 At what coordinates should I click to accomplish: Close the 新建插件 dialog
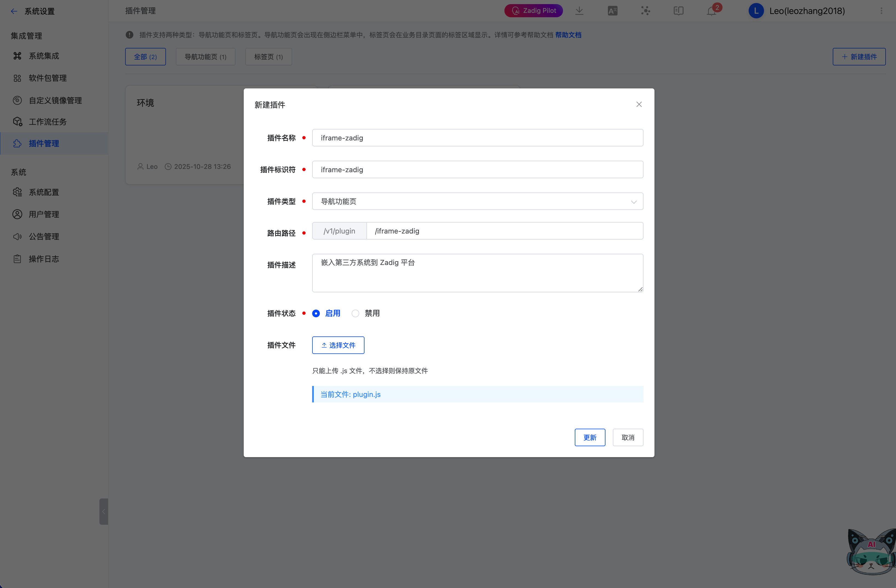coord(639,105)
